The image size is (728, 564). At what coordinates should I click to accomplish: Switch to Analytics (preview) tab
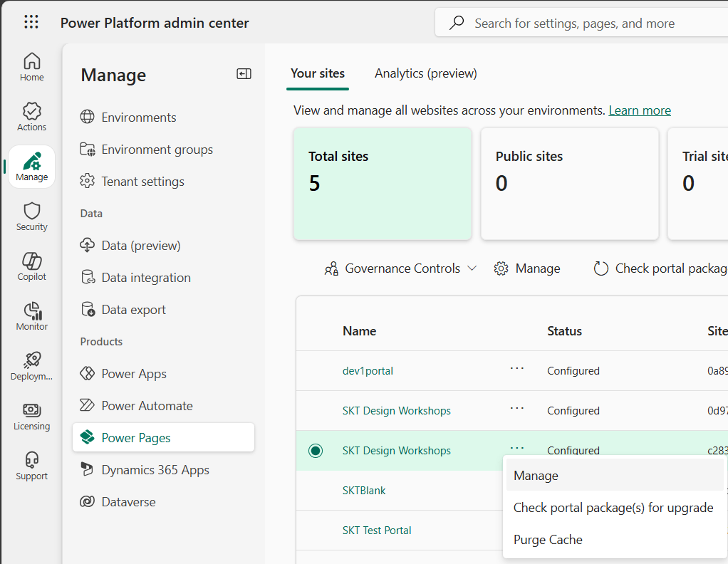[x=425, y=73]
